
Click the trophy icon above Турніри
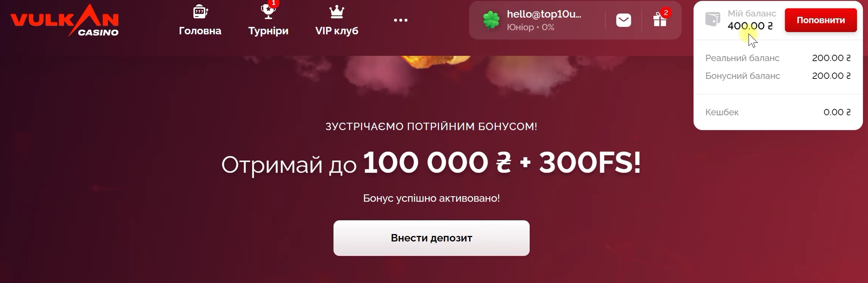click(268, 12)
